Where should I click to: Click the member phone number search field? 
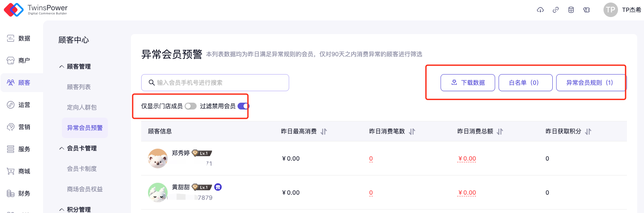(215, 83)
